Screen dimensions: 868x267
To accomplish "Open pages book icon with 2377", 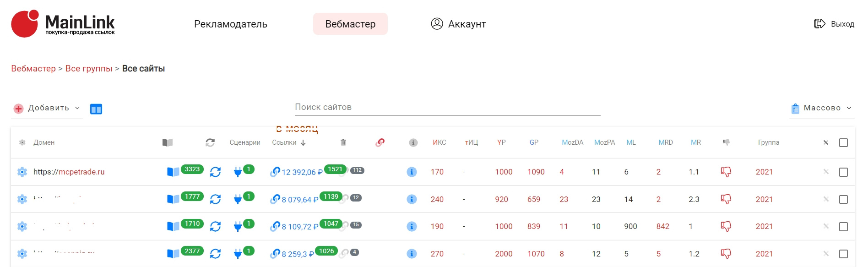I will click(x=173, y=254).
